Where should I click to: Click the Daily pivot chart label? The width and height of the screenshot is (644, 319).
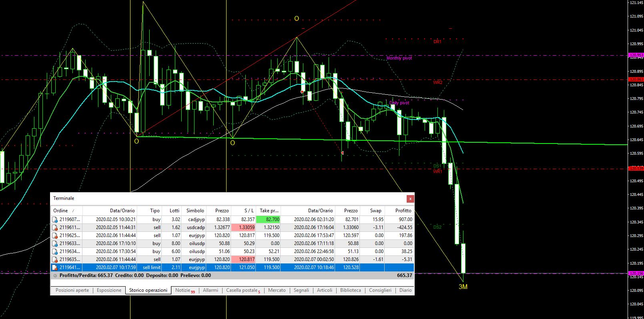point(399,103)
